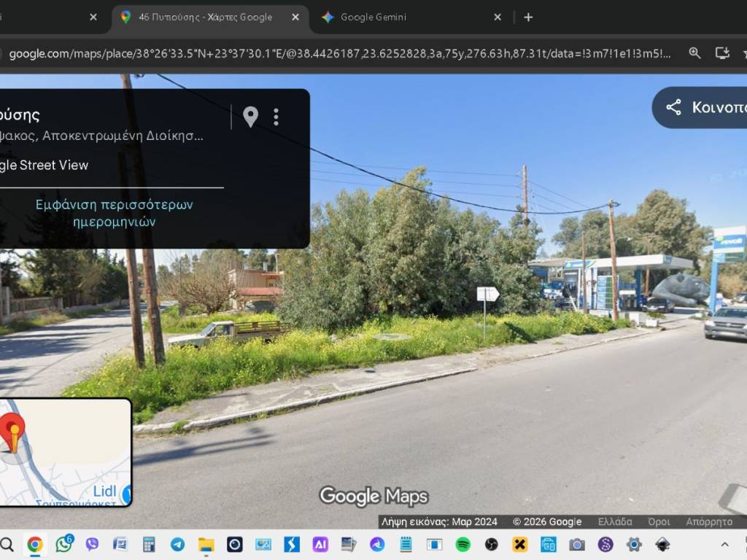The width and height of the screenshot is (747, 560).
Task: Open Viber from the taskbar
Action: (92, 544)
